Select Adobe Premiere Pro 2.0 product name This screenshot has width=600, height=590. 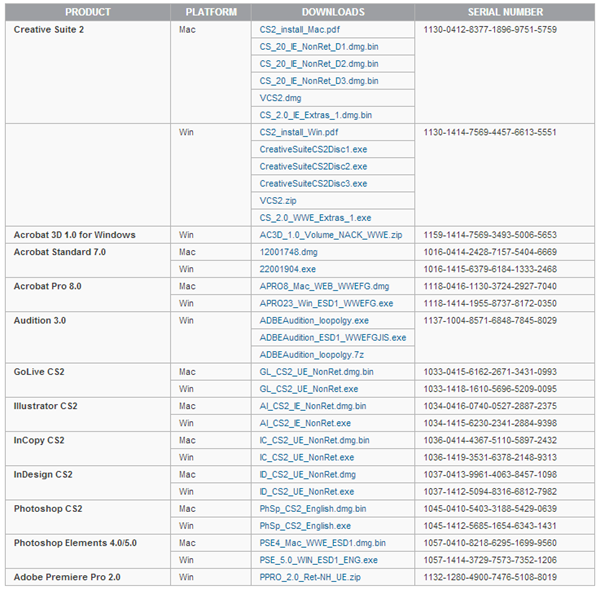coord(67,577)
